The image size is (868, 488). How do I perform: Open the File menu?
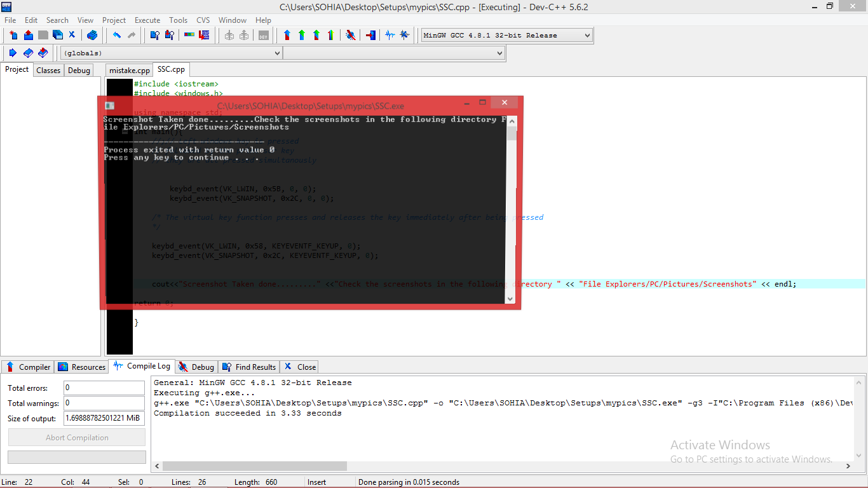coord(10,20)
